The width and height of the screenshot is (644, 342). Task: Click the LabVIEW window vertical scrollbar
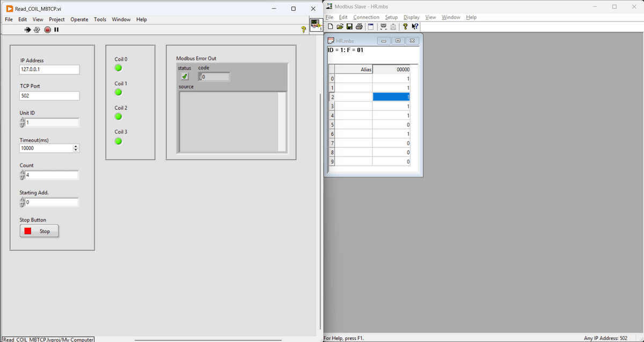point(320,212)
